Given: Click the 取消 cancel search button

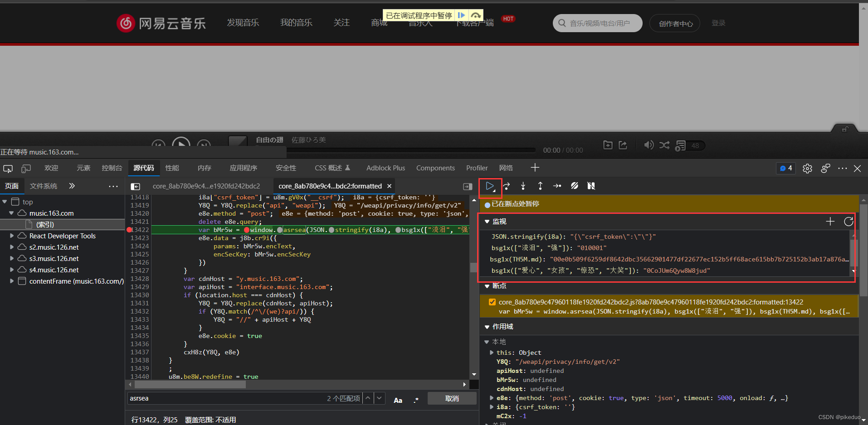Looking at the screenshot, I should 452,398.
